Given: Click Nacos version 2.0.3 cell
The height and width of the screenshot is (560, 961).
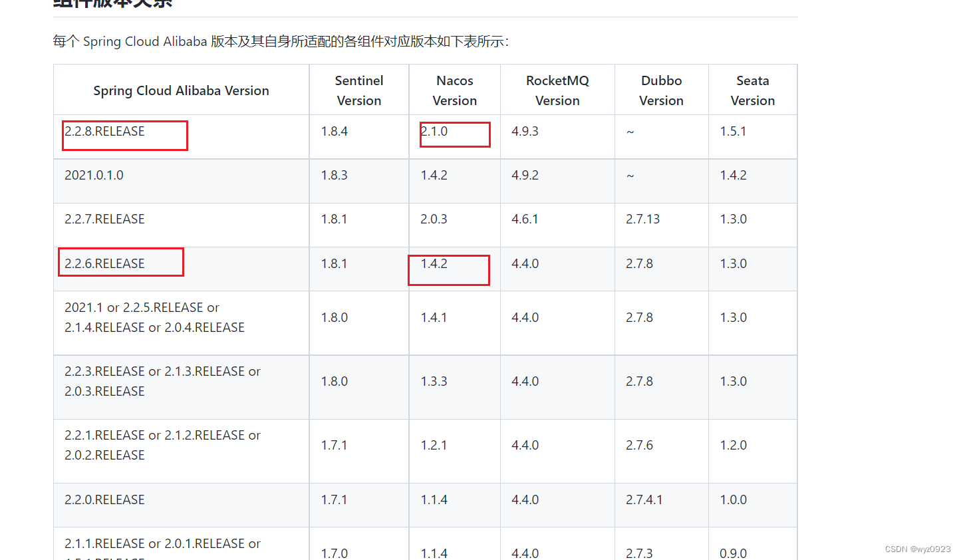Looking at the screenshot, I should [455, 225].
